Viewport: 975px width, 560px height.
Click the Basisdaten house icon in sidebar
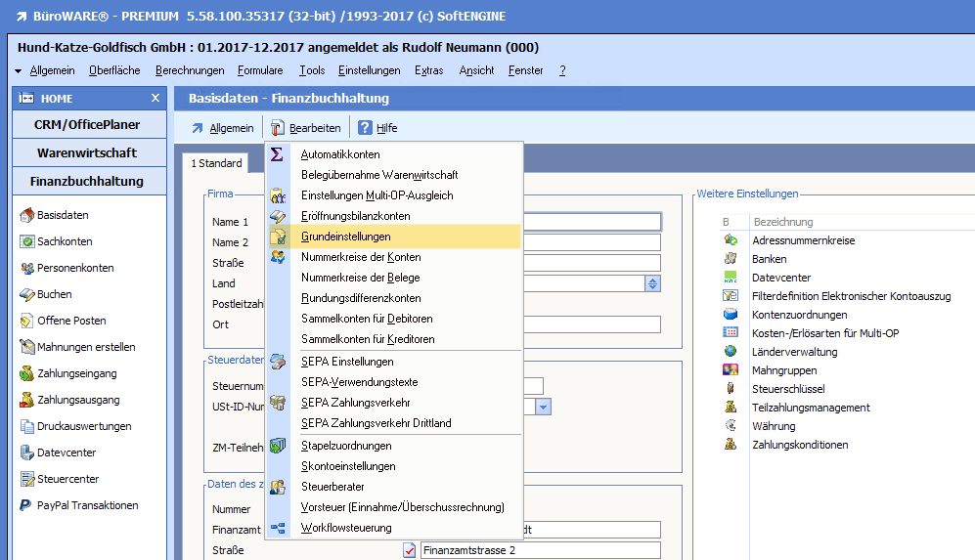point(27,215)
